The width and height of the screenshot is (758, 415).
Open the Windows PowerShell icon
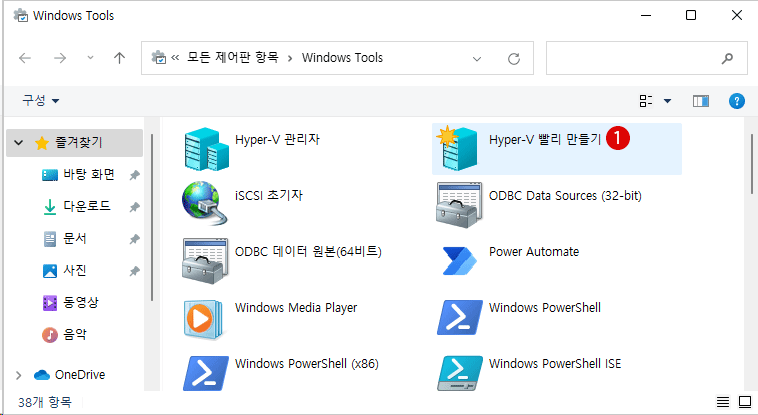tap(460, 317)
